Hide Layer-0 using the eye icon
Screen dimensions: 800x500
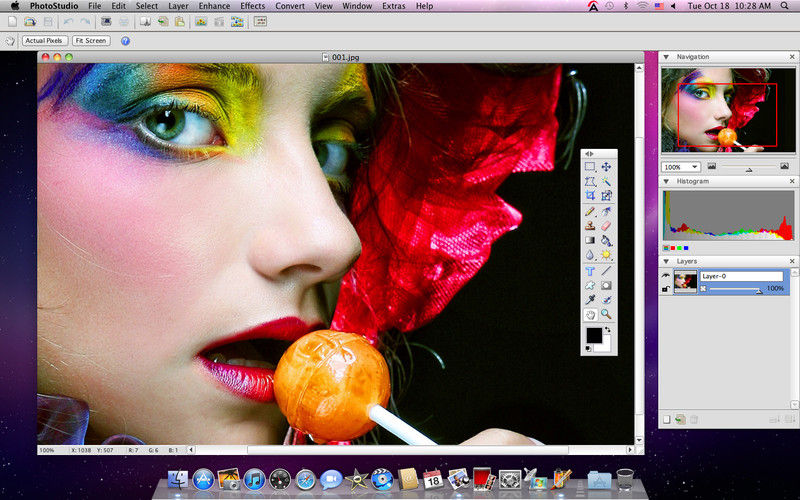[x=665, y=274]
